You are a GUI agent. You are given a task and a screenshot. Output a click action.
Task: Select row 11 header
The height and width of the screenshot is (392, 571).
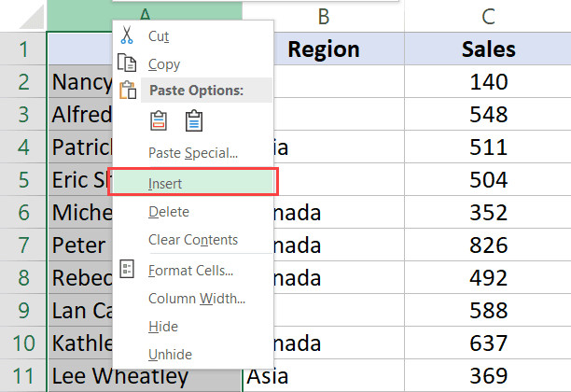click(22, 377)
